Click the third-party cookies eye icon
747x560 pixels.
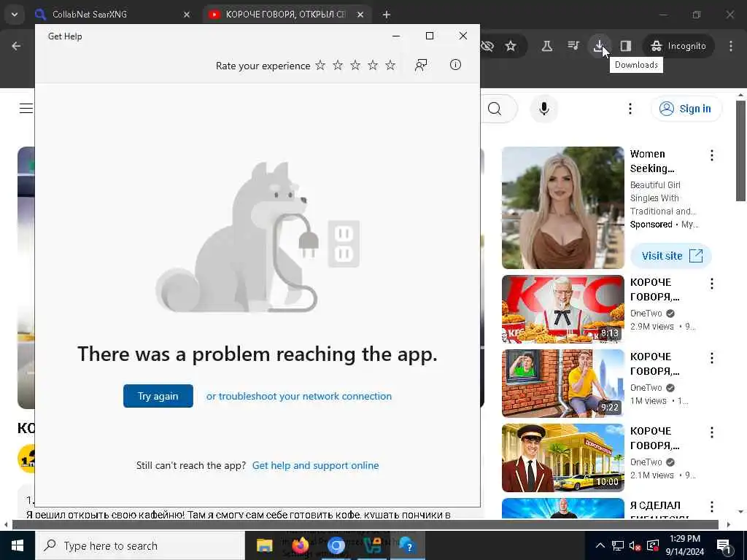click(487, 46)
